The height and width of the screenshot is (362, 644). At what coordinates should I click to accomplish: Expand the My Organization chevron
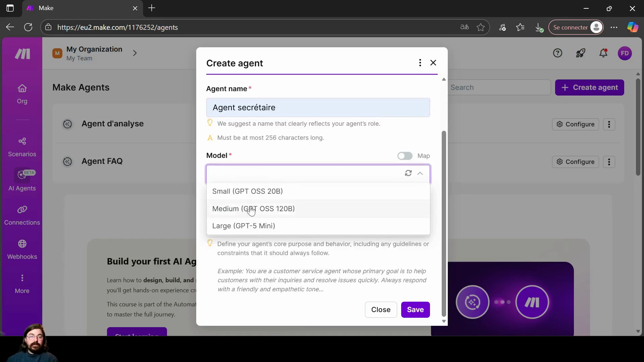(x=135, y=53)
